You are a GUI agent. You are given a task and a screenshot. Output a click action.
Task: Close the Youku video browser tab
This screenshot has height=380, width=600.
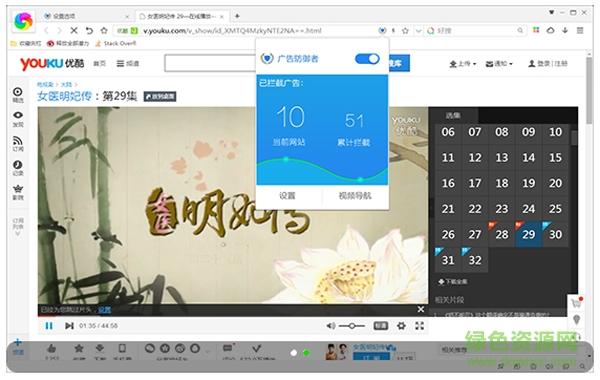tap(222, 16)
